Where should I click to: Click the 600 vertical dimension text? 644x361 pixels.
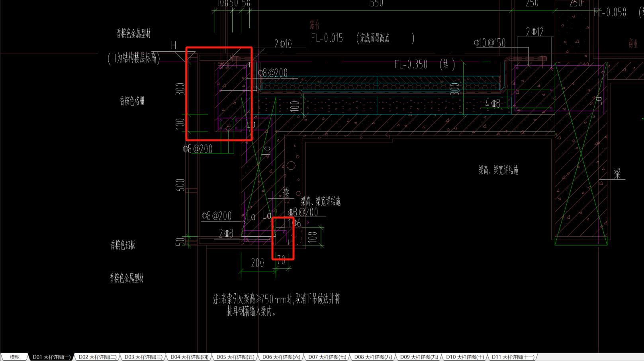click(180, 185)
